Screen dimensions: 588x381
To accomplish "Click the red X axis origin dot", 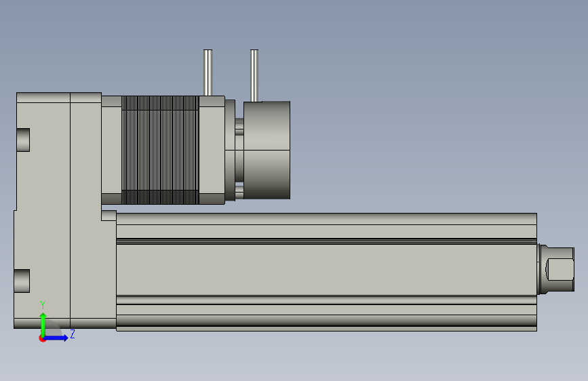I will 42,338.
